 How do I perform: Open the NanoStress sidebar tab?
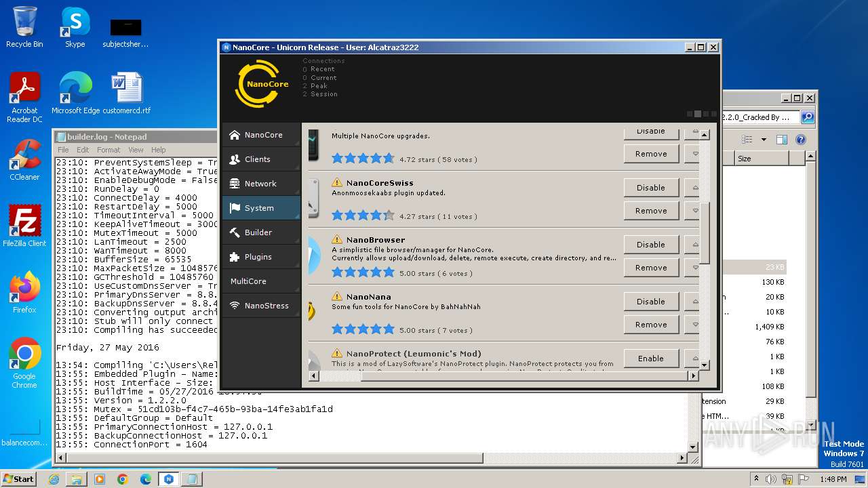tap(261, 306)
